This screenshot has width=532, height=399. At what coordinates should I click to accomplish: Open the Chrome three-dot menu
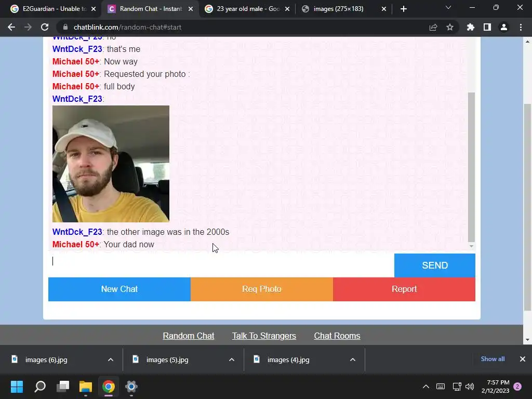click(521, 27)
